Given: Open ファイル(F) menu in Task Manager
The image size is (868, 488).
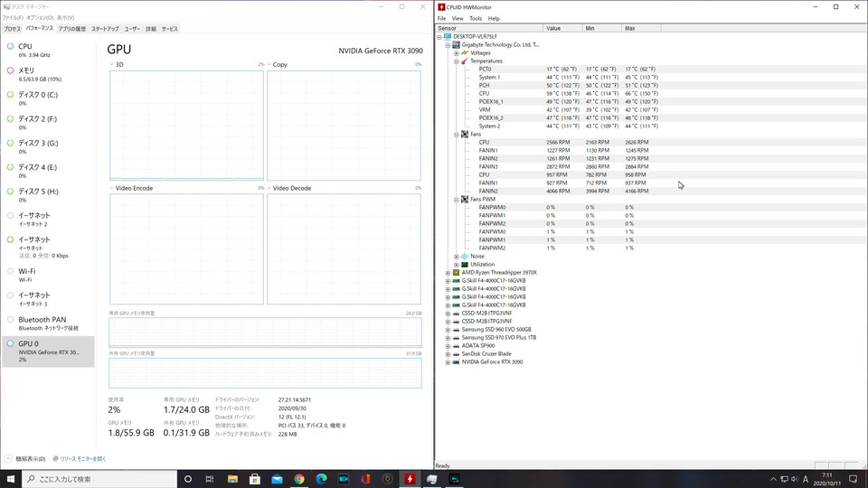Looking at the screenshot, I should point(13,18).
